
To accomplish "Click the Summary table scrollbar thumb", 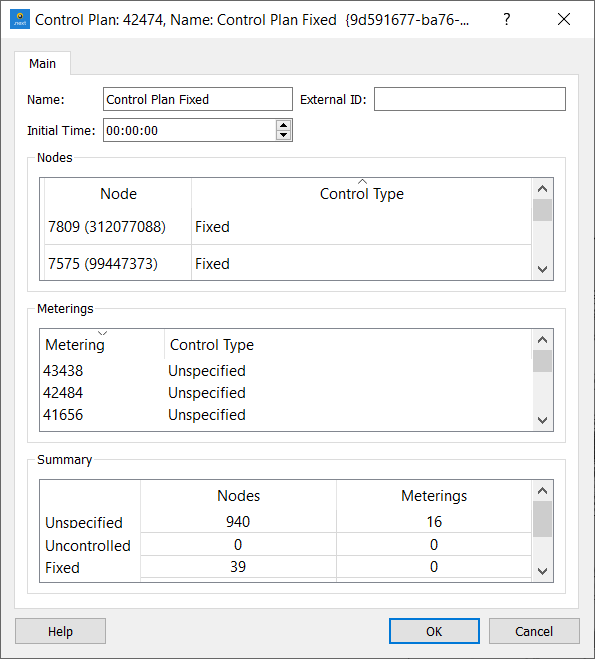I will (x=542, y=519).
